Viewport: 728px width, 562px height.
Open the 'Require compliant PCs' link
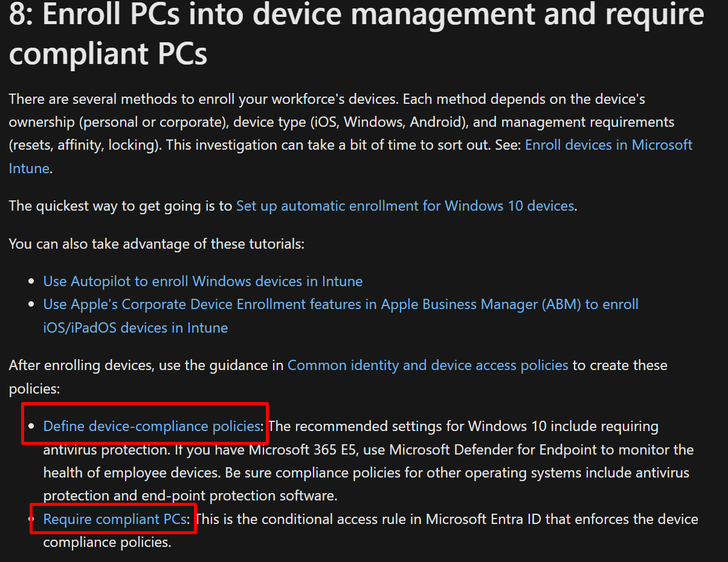pyautogui.click(x=115, y=519)
